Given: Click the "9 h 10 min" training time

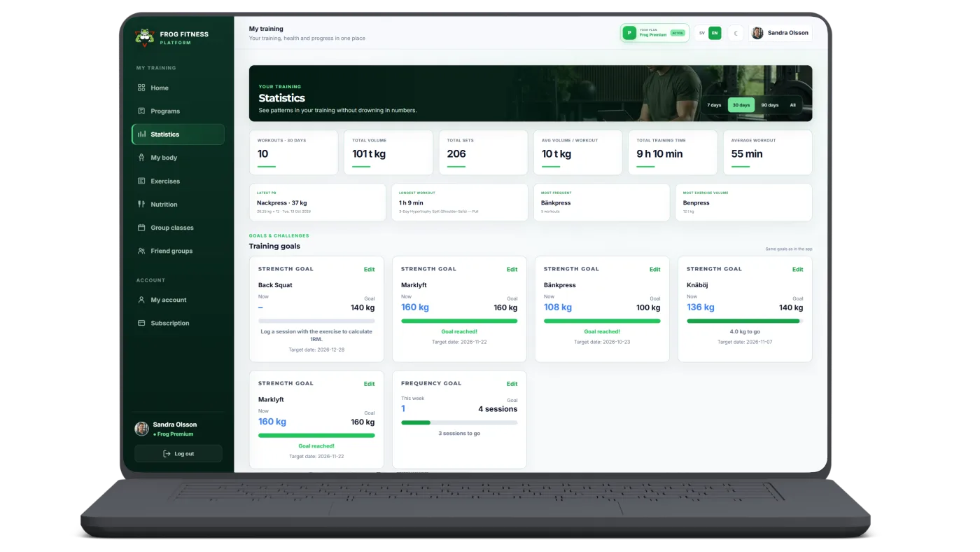Looking at the screenshot, I should (659, 154).
